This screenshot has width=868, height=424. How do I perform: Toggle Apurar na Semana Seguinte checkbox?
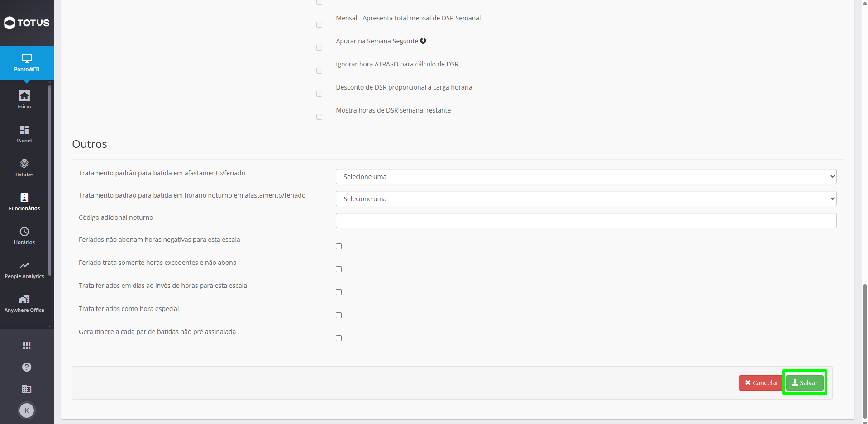[319, 48]
